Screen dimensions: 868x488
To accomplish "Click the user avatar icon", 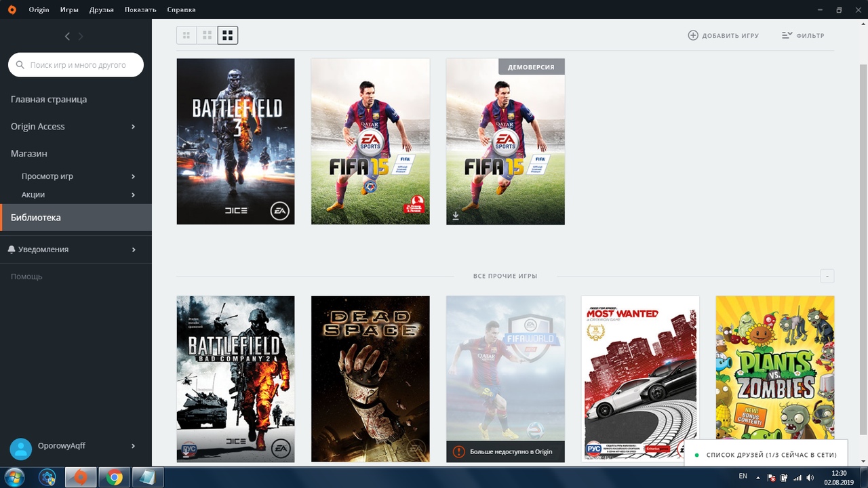I will 21,448.
